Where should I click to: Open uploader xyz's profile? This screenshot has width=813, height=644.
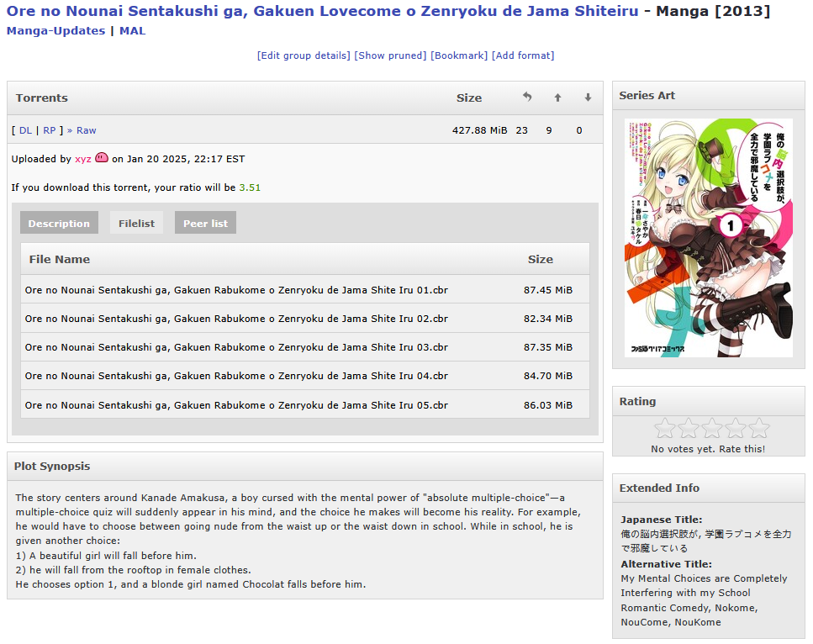click(x=83, y=159)
